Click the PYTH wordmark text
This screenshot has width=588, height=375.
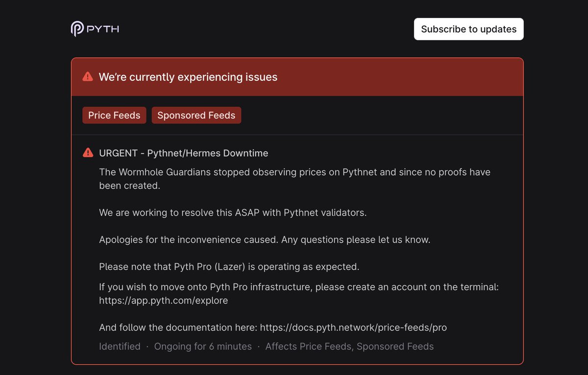pos(103,29)
